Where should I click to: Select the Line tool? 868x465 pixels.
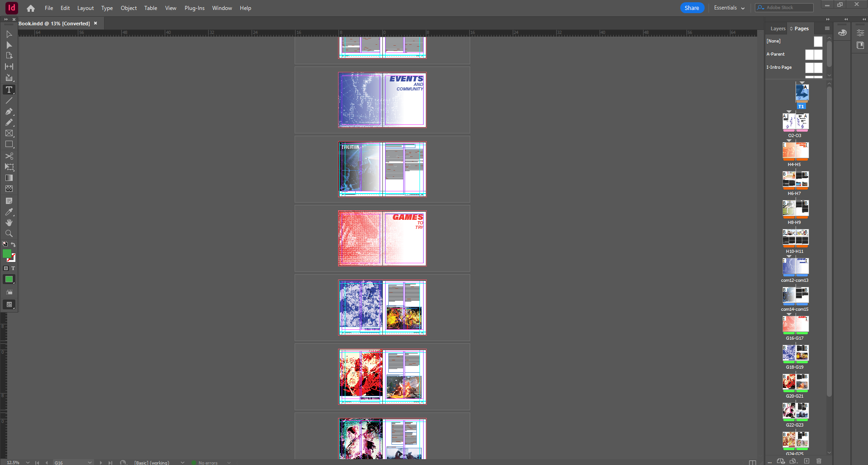coord(9,100)
